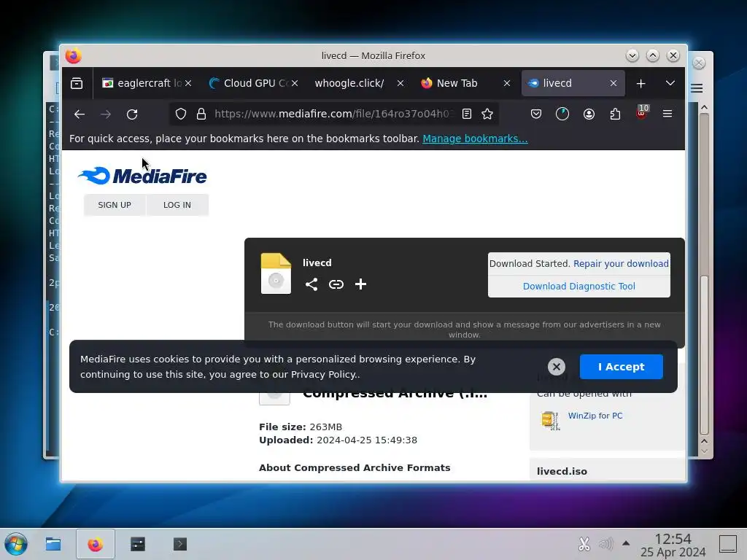
Task: Open the volume tray icon
Action: point(605,544)
